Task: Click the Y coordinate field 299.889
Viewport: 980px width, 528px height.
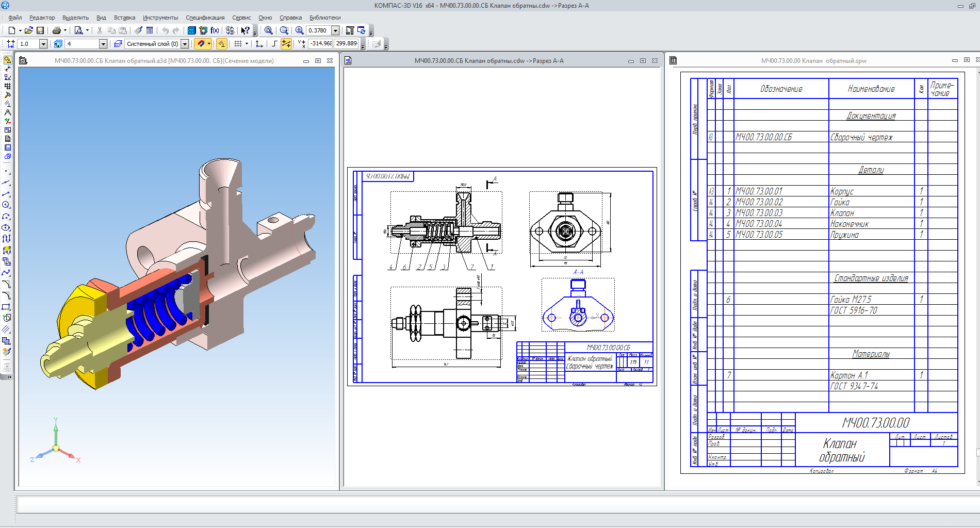Action: tap(346, 44)
